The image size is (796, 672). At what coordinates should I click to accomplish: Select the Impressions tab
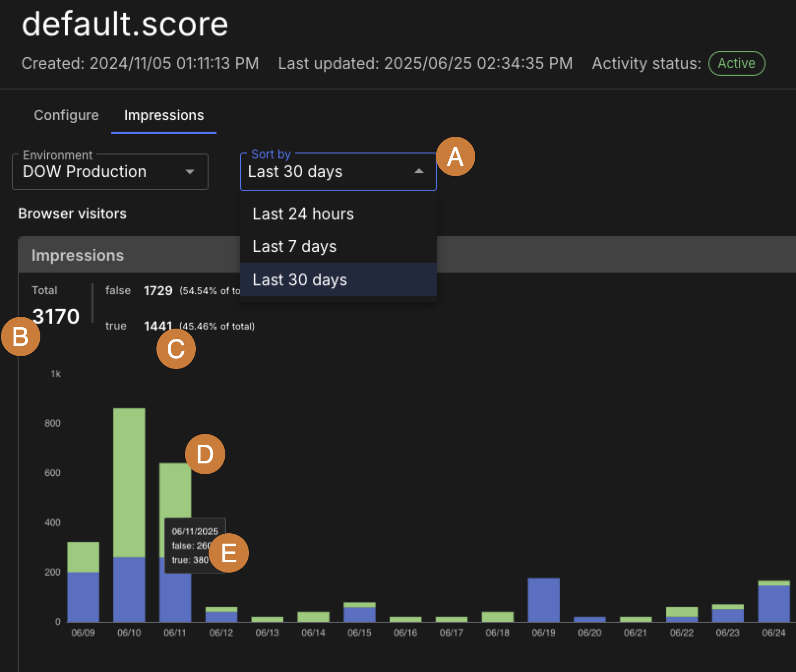pyautogui.click(x=164, y=115)
